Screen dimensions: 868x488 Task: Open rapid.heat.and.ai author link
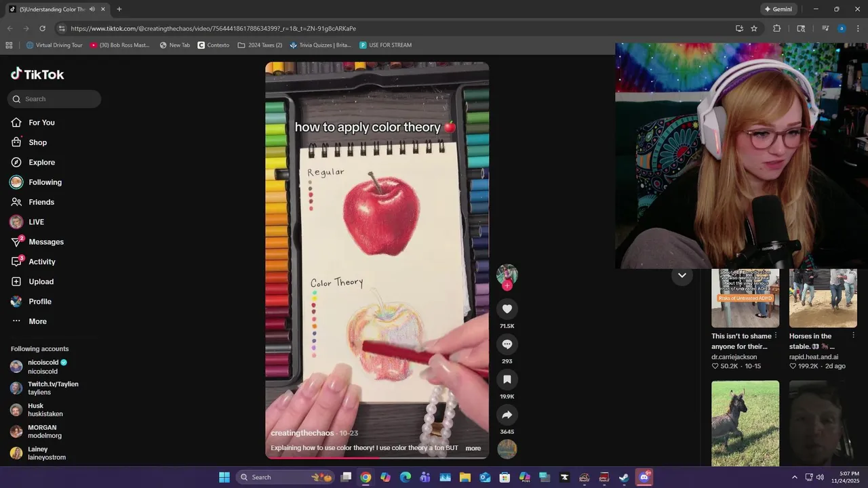pos(813,357)
